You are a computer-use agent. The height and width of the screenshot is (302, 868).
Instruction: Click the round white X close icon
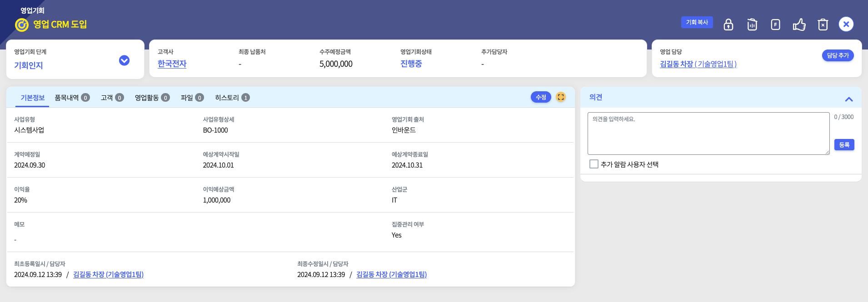click(846, 25)
